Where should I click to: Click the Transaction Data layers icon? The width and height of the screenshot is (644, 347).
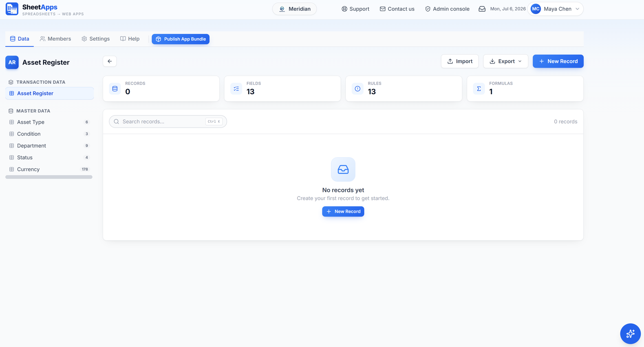(x=11, y=82)
